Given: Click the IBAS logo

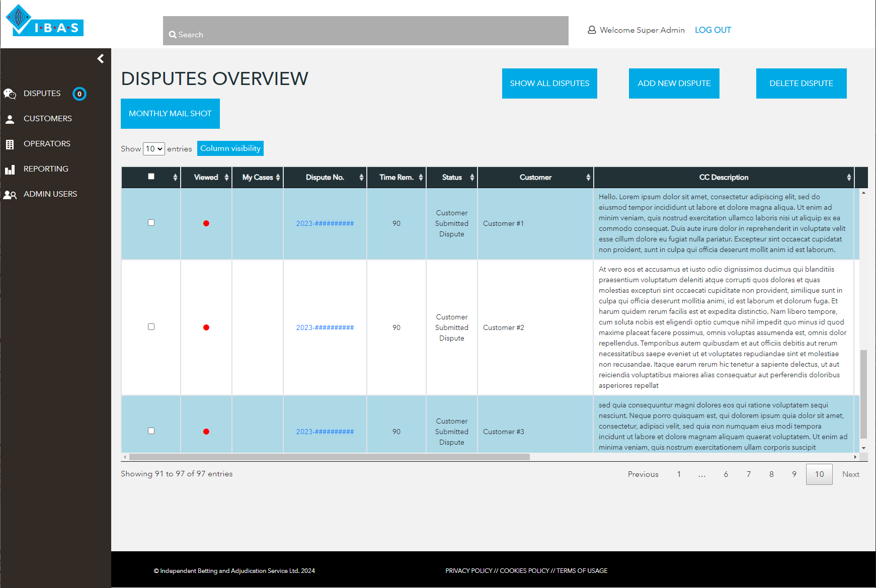Looking at the screenshot, I should point(44,21).
